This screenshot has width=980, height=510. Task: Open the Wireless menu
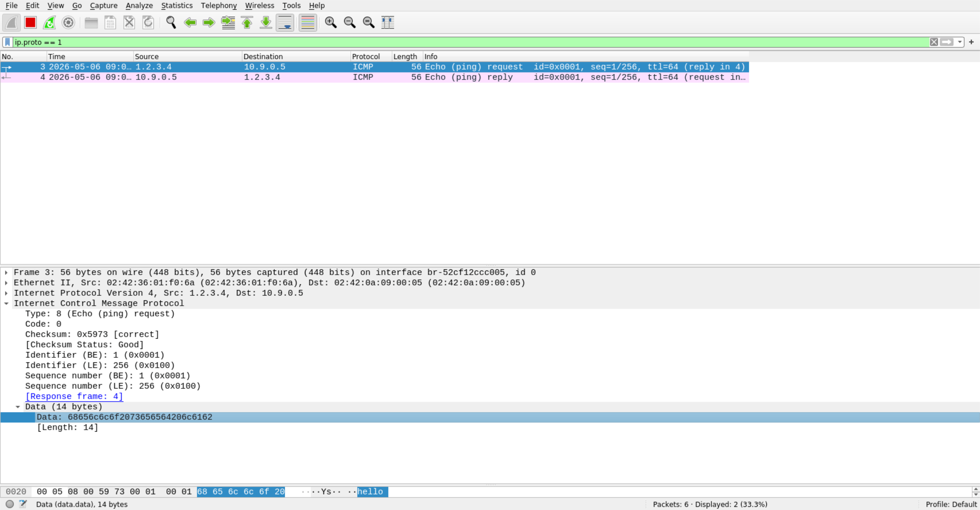pos(260,5)
